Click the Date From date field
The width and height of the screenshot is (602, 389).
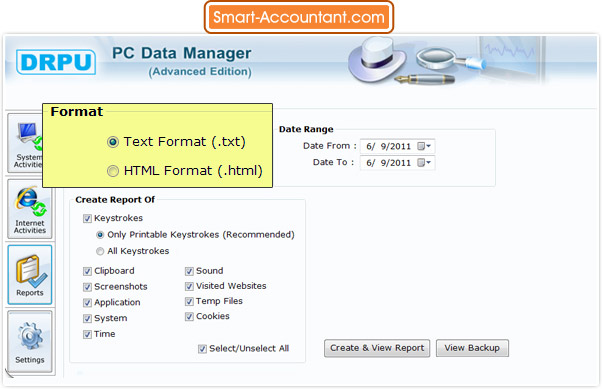coord(397,146)
